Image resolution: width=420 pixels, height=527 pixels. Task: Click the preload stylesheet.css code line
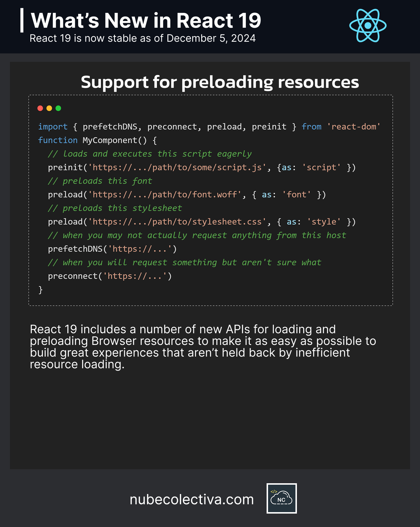(x=202, y=222)
